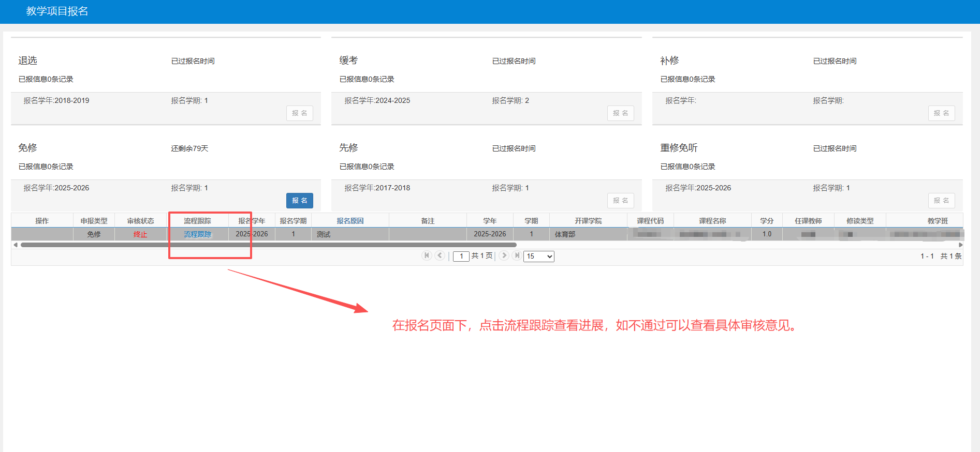Screen dimensions: 980x452
Task: Click right scroll arrow of table
Action: click(960, 245)
